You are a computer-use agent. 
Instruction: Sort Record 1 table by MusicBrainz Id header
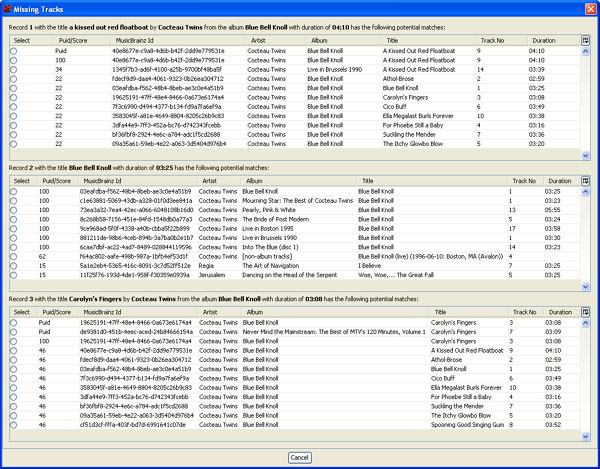coord(178,40)
